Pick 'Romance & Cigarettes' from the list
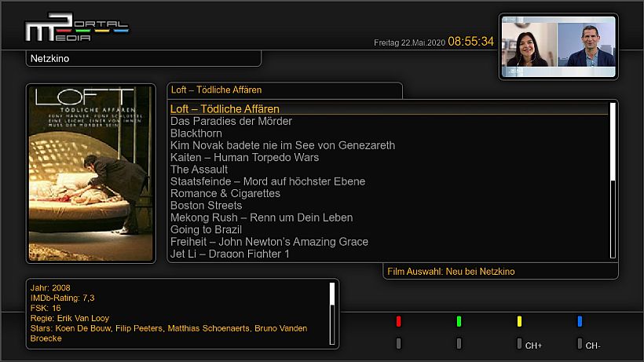This screenshot has width=644, height=362. click(x=225, y=193)
